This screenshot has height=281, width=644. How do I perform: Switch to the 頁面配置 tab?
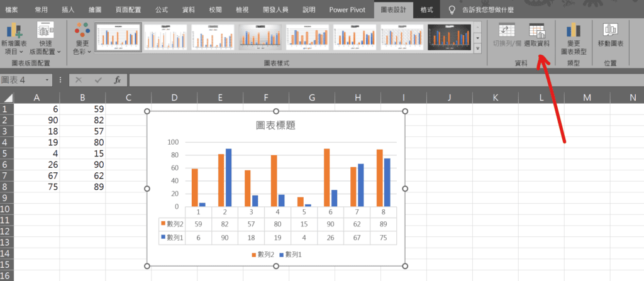click(127, 10)
